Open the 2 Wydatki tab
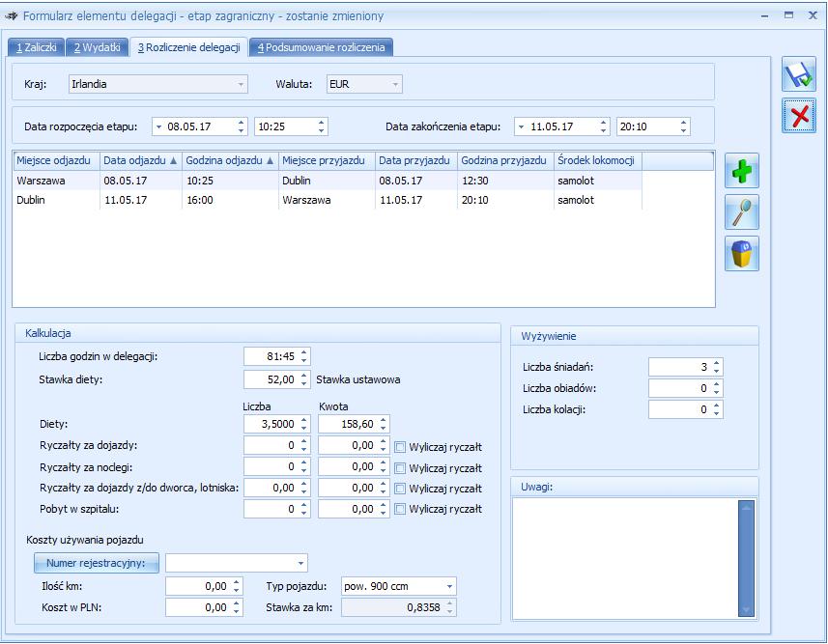The height and width of the screenshot is (644, 828). pos(98,47)
